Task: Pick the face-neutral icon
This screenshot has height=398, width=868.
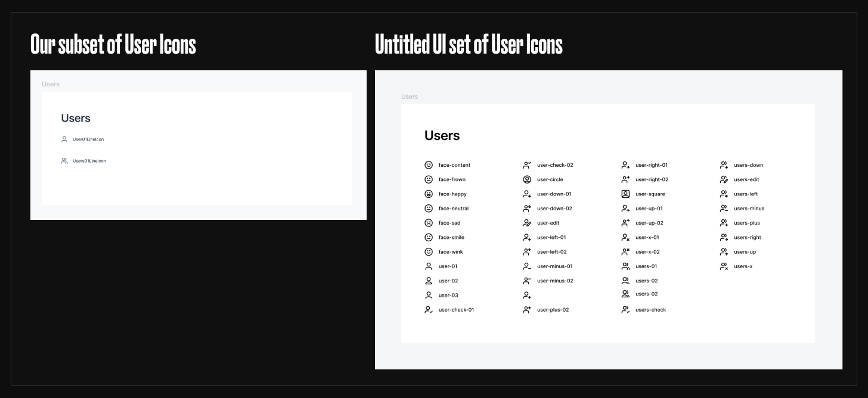Action: click(x=428, y=209)
